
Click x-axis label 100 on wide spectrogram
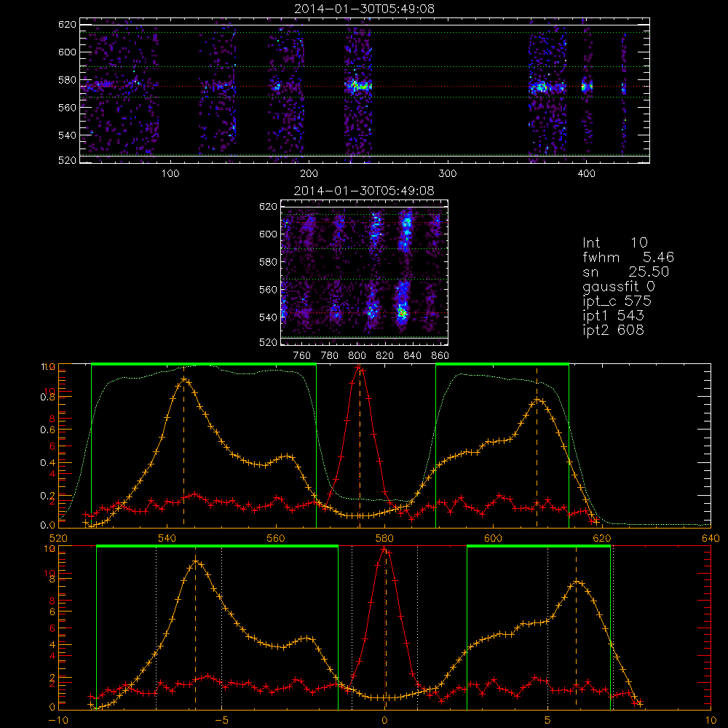(x=170, y=174)
